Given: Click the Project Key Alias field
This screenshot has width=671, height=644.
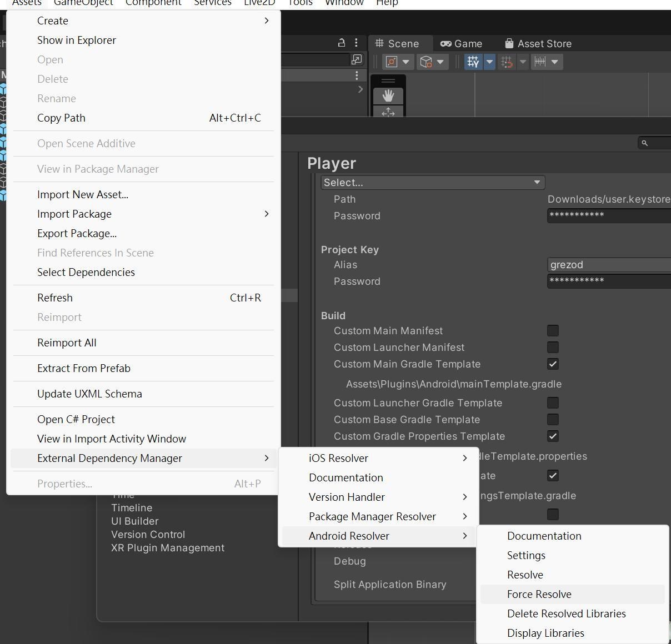Looking at the screenshot, I should point(609,265).
